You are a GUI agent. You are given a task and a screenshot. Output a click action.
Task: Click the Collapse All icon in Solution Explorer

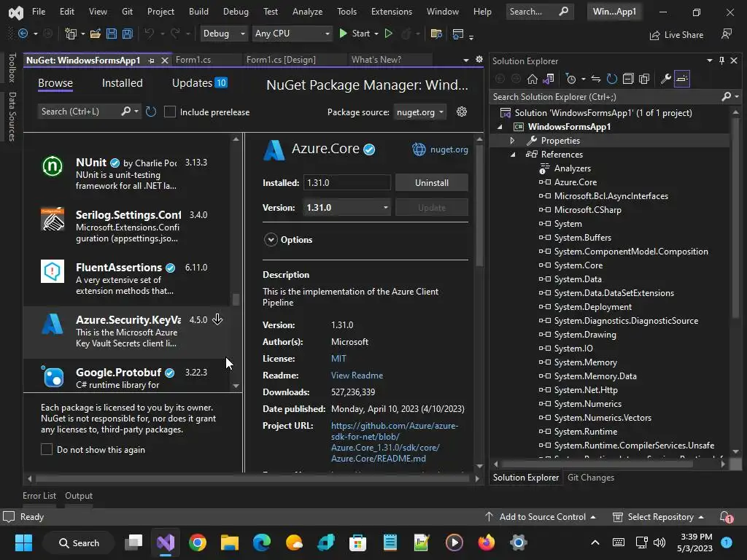coord(628,79)
